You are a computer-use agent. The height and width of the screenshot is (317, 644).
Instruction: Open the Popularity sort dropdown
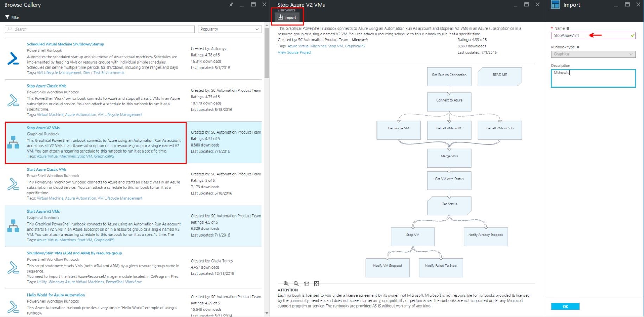(x=230, y=29)
